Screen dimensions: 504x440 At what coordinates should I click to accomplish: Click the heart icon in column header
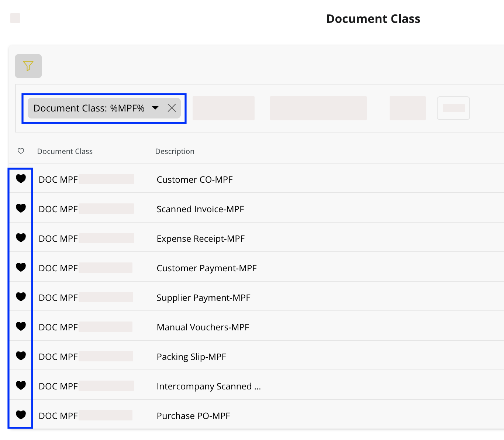coord(21,151)
